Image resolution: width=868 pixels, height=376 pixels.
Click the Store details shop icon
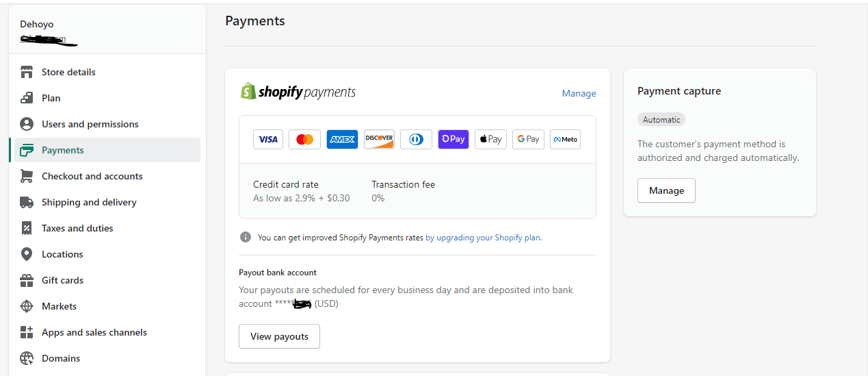point(27,72)
